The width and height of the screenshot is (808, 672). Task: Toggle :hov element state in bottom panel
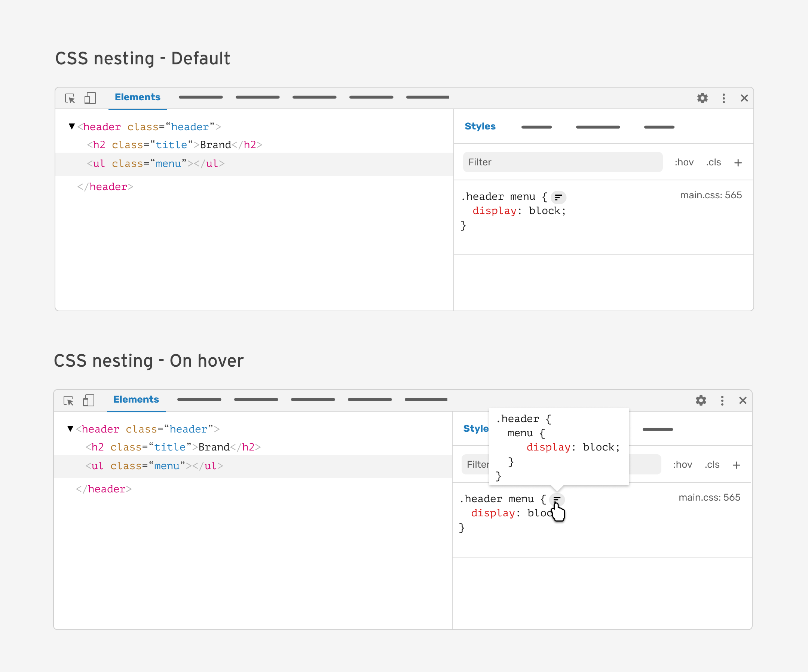pos(682,465)
